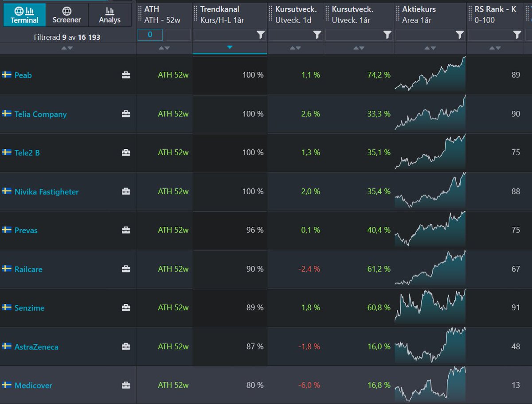Click drag handle of Trendkanal column
This screenshot has height=404, width=532.
pyautogui.click(x=196, y=14)
